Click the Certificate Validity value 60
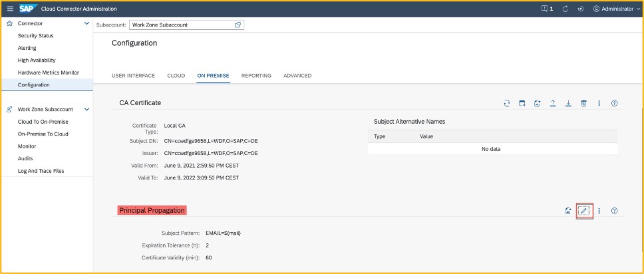The image size is (644, 274). [209, 257]
